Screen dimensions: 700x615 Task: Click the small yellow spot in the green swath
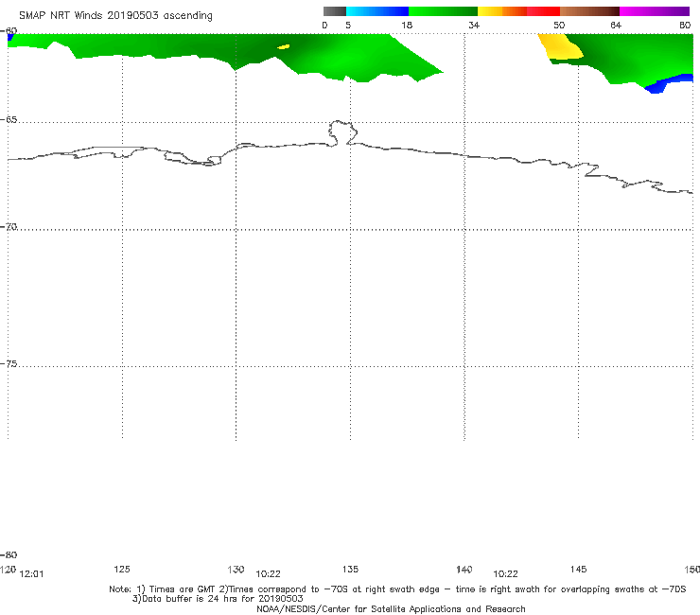(x=284, y=46)
